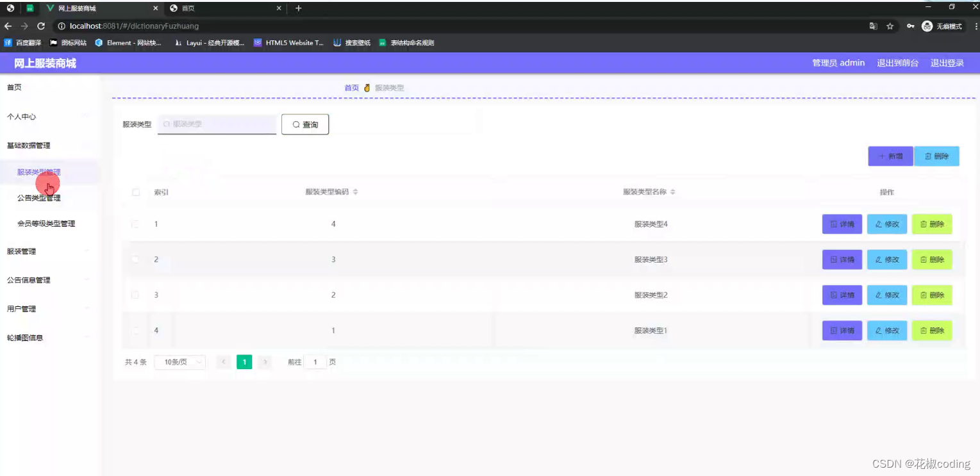The height and width of the screenshot is (476, 980).
Task: Click 删除 for 服装类型2
Action: pos(932,295)
